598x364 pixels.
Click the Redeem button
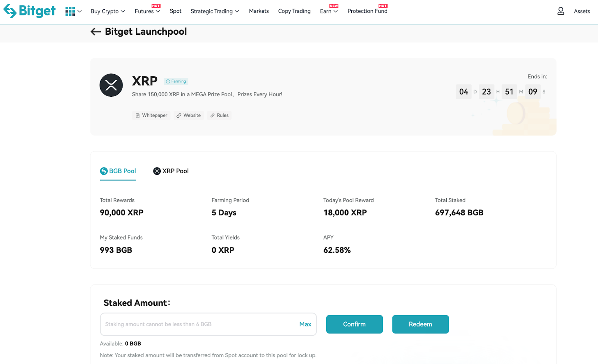[x=420, y=324]
